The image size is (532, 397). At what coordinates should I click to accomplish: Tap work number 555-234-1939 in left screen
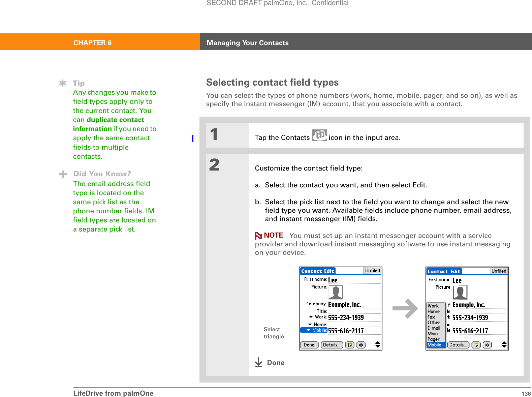click(x=354, y=318)
